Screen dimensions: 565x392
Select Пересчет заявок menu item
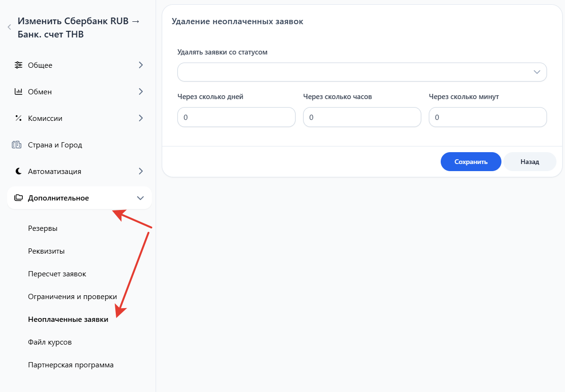[57, 273]
